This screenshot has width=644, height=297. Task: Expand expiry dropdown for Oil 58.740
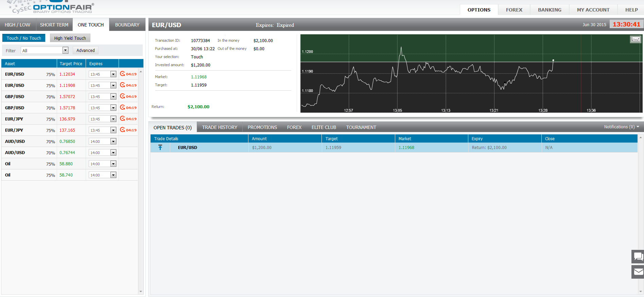click(113, 175)
